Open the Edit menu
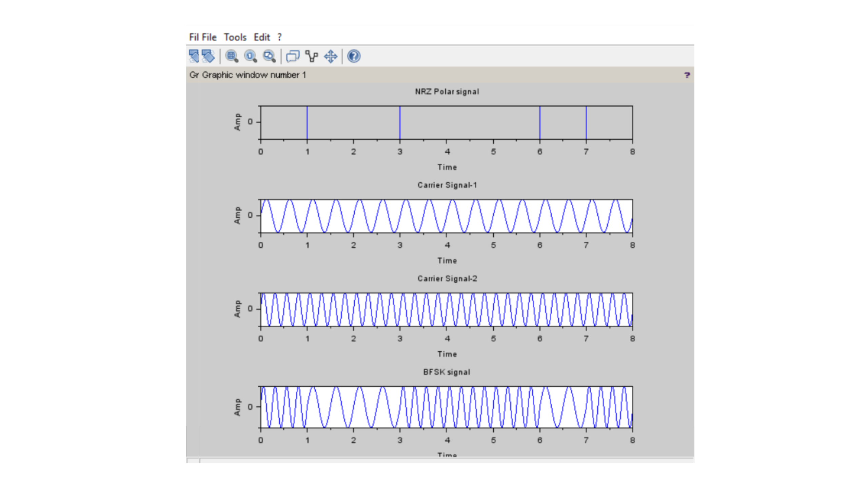The image size is (868, 488). [262, 37]
